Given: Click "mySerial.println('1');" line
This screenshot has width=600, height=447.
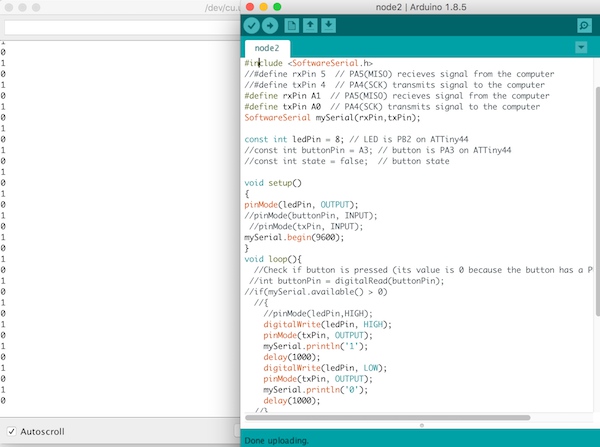Looking at the screenshot, I should point(315,346).
